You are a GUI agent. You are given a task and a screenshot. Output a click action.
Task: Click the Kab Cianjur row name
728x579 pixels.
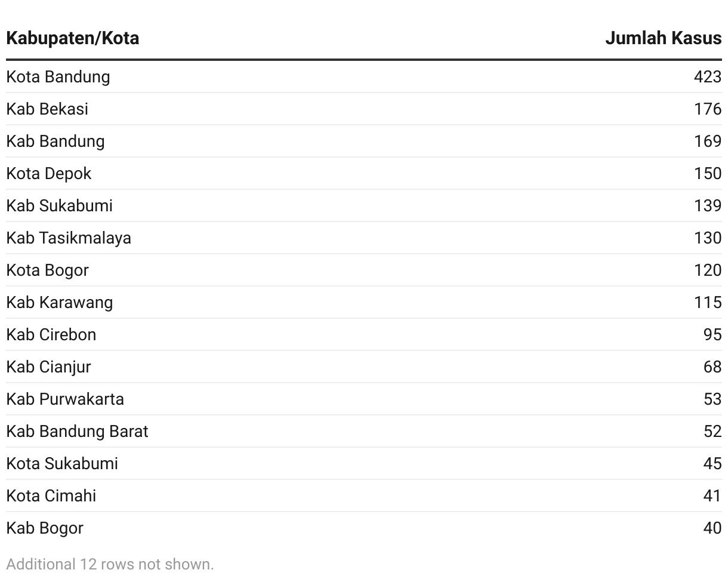[49, 367]
